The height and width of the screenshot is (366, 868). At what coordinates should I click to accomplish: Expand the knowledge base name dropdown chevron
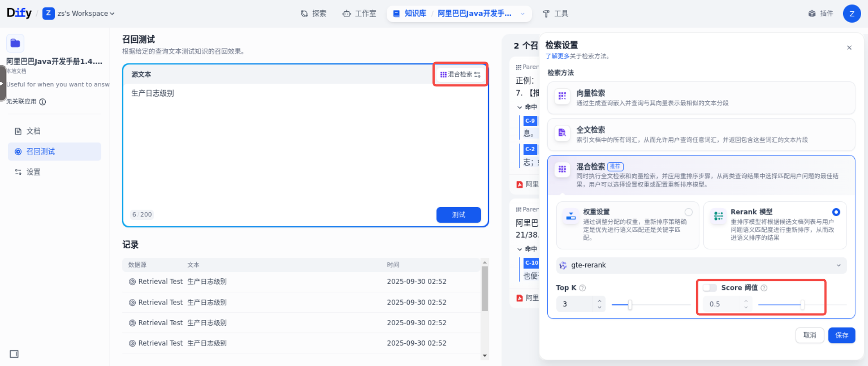click(523, 14)
